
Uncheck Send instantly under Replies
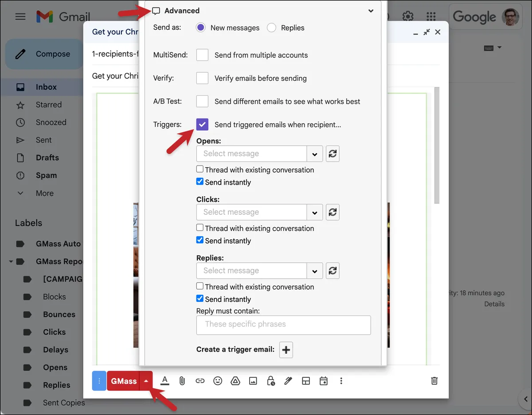click(200, 299)
